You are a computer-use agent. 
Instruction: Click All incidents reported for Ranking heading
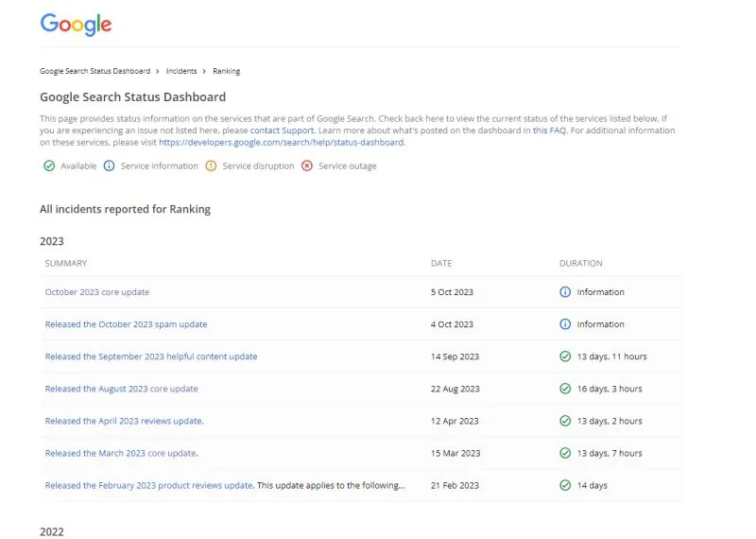click(125, 209)
